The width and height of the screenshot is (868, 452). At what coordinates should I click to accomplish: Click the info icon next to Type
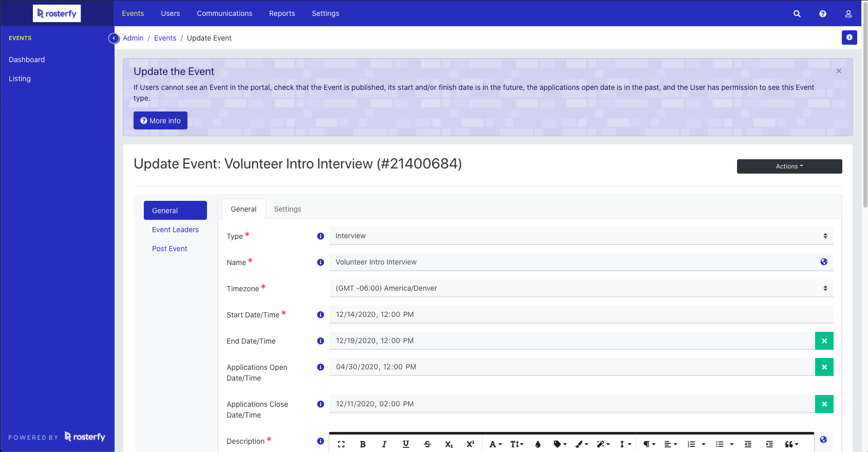pos(320,236)
